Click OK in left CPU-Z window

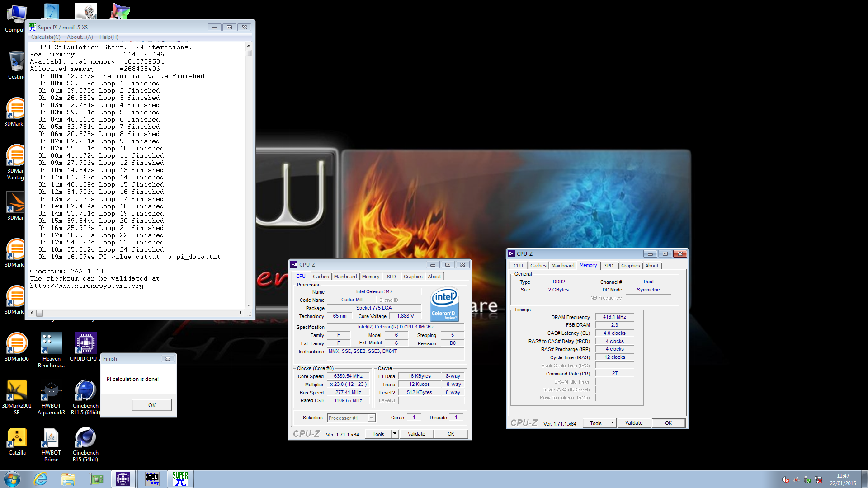[451, 434]
